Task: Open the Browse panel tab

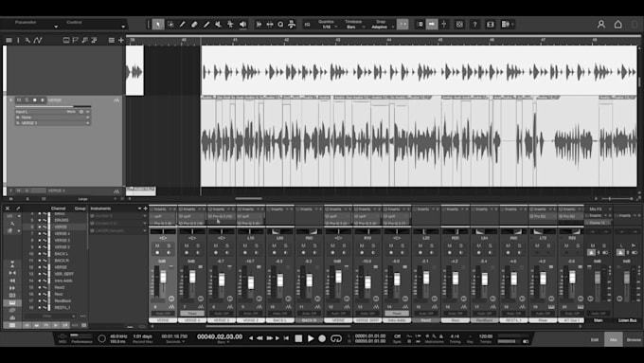Action: coord(634,339)
